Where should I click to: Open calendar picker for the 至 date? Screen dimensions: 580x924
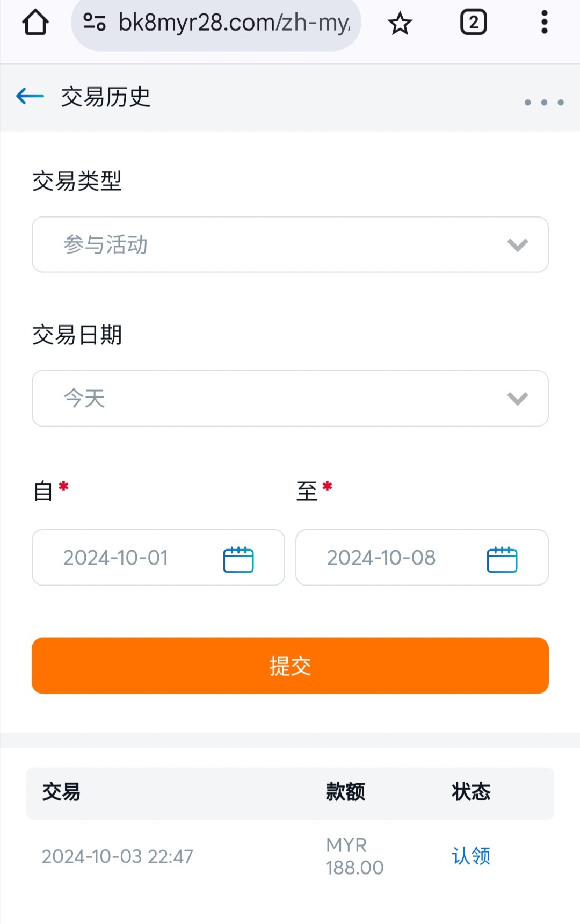(502, 559)
